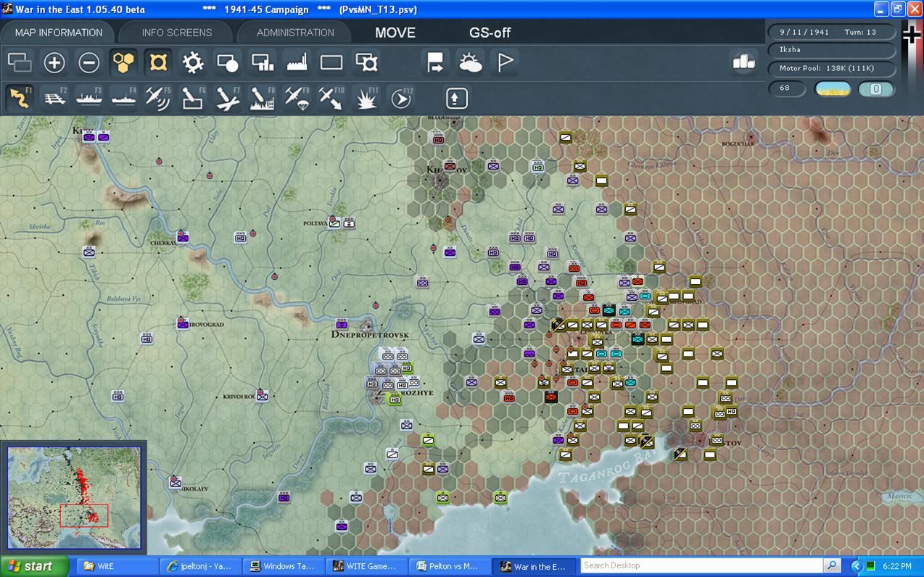The width and height of the screenshot is (924, 577).
Task: Click the ground weather condition pill
Action: pos(833,89)
